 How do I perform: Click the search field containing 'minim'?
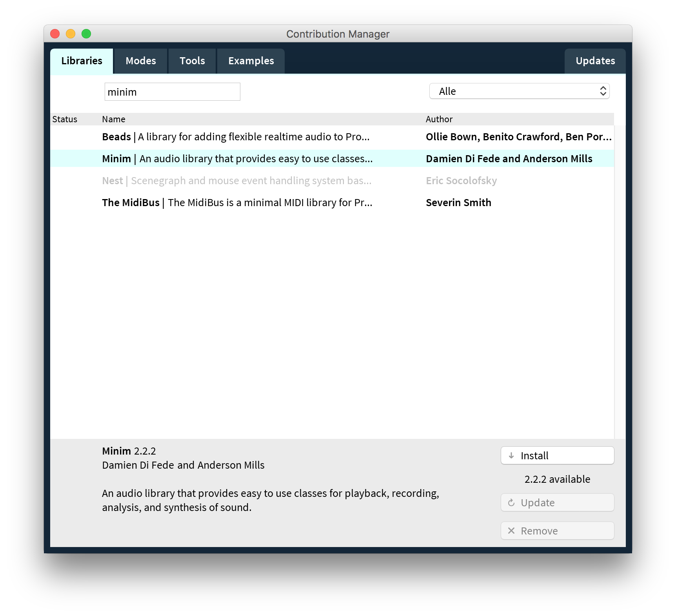click(x=172, y=92)
